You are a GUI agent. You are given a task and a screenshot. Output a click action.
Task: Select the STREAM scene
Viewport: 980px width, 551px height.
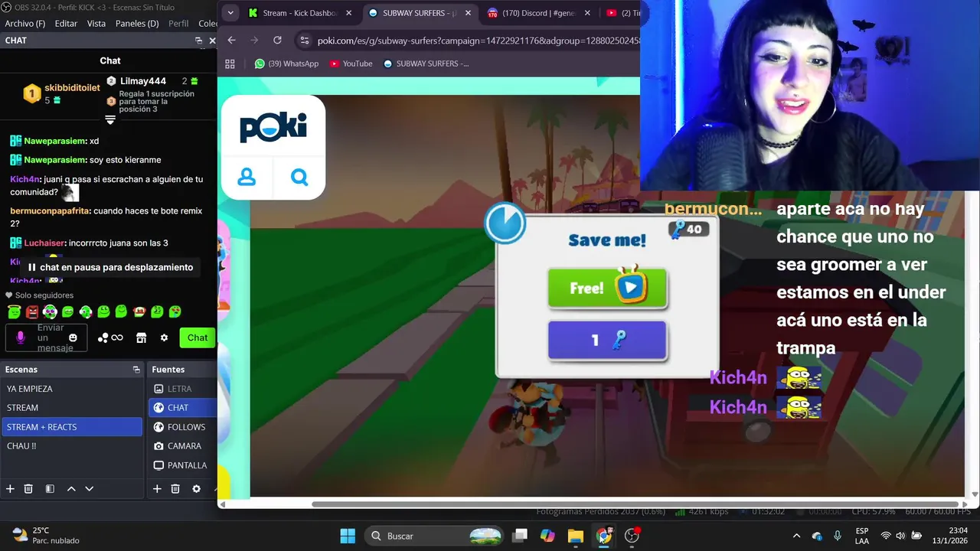coord(72,408)
